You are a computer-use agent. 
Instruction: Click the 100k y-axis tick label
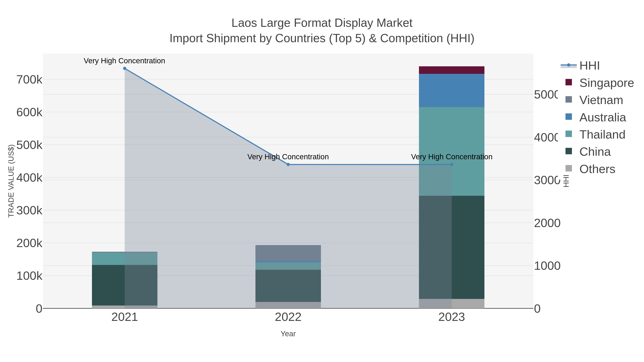coord(30,276)
